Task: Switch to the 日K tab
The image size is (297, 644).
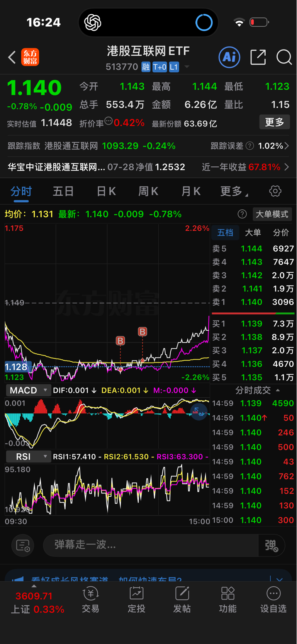Action: (x=106, y=191)
